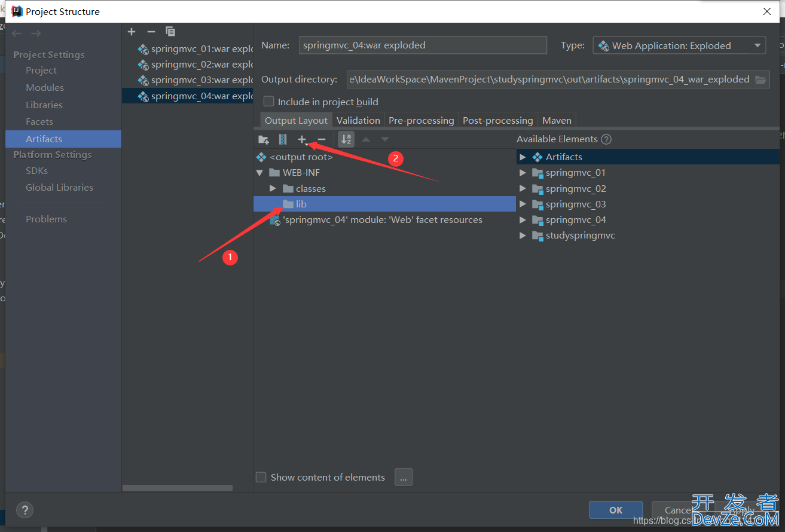Select Artifacts in the sidebar
The width and height of the screenshot is (785, 532).
pyautogui.click(x=63, y=139)
